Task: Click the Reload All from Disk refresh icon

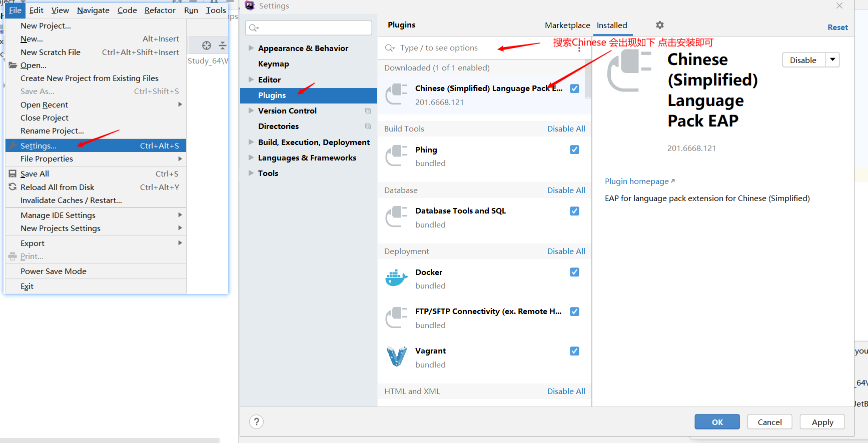Action: coord(13,186)
